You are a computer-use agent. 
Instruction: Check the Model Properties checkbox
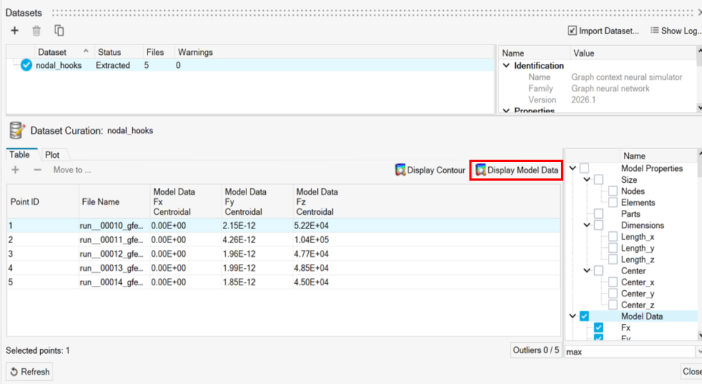click(584, 168)
